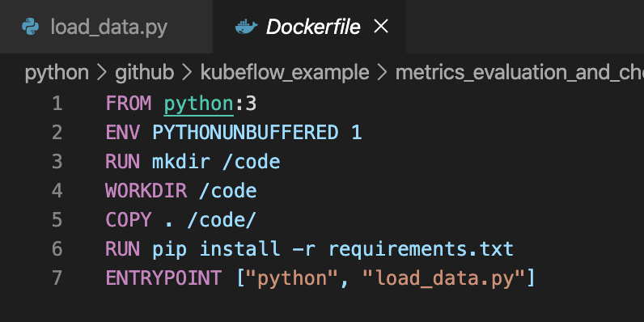This screenshot has width=644, height=322.
Task: Select the Dockerfile tab
Action: 309,27
